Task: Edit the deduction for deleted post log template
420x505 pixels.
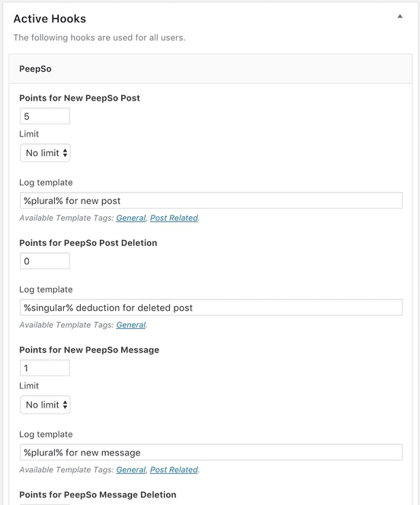Action: click(211, 307)
